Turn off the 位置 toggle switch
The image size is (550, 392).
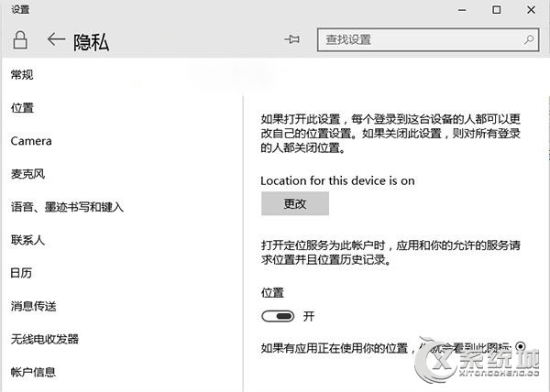(278, 316)
